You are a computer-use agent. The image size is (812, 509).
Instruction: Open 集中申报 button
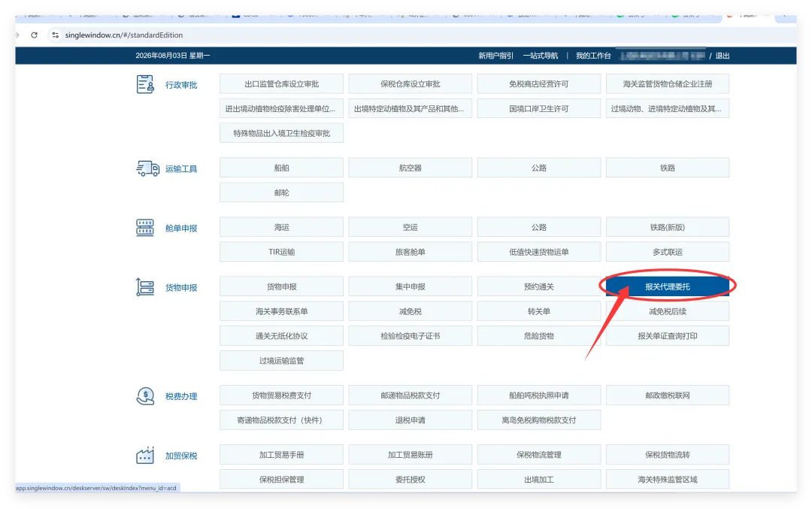411,287
